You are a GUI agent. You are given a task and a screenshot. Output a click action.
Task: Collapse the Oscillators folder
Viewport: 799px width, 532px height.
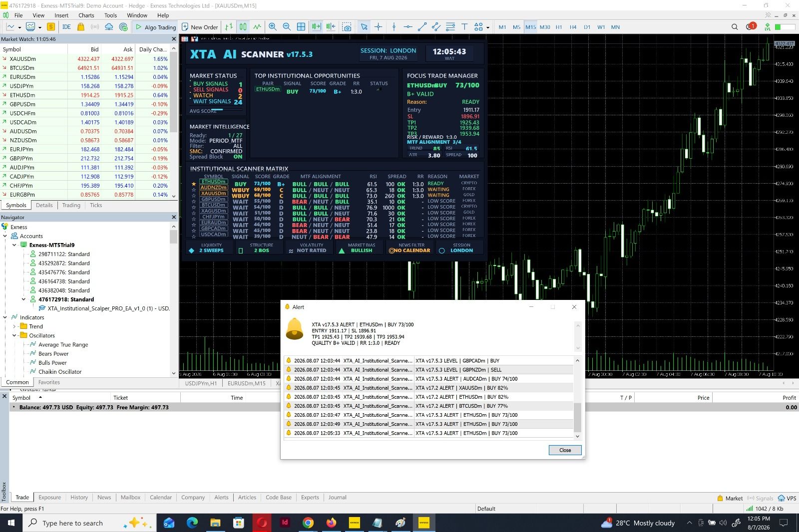14,335
